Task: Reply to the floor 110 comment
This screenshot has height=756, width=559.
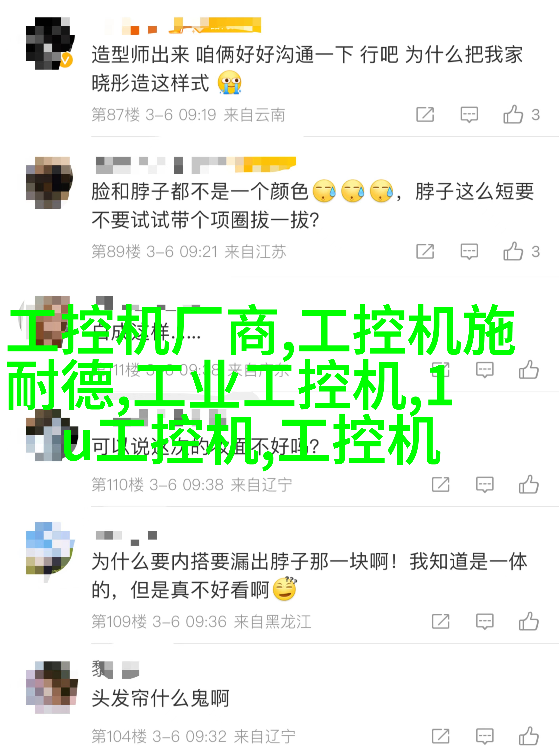Action: tap(484, 485)
